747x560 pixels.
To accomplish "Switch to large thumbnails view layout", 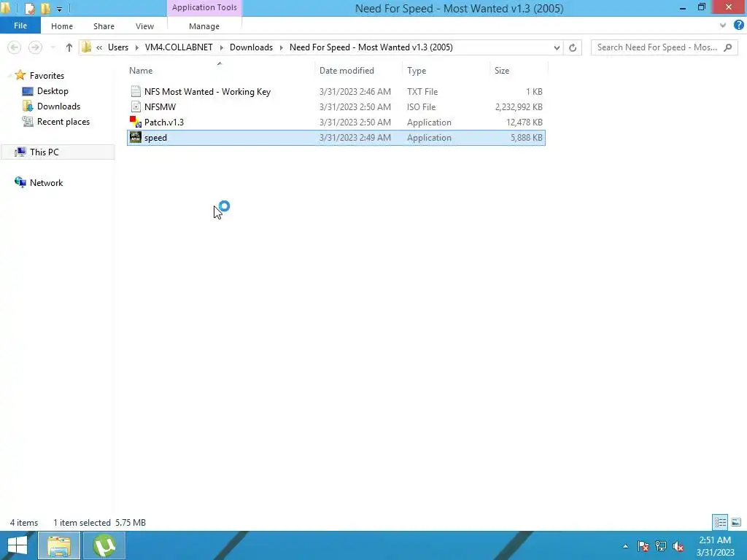I will point(736,522).
